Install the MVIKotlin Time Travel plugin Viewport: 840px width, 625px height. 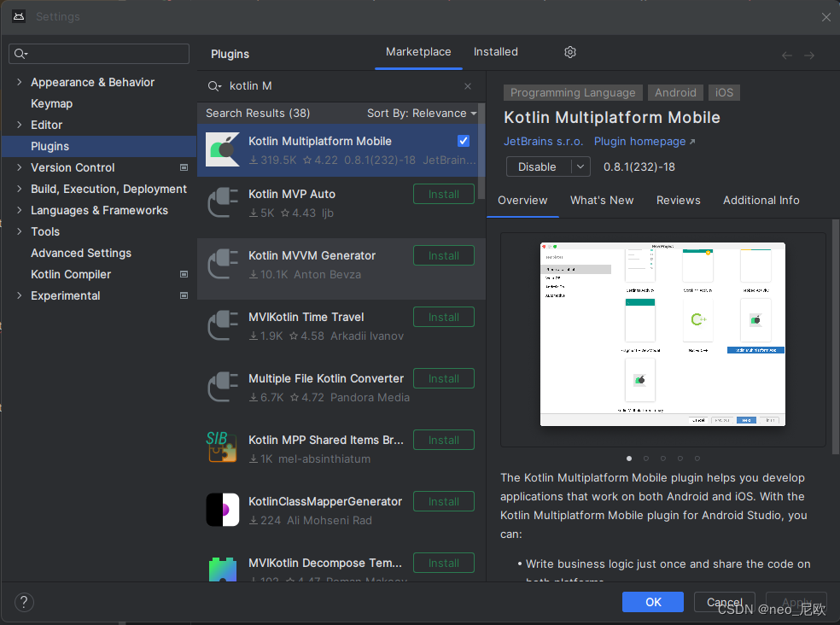tap(444, 317)
